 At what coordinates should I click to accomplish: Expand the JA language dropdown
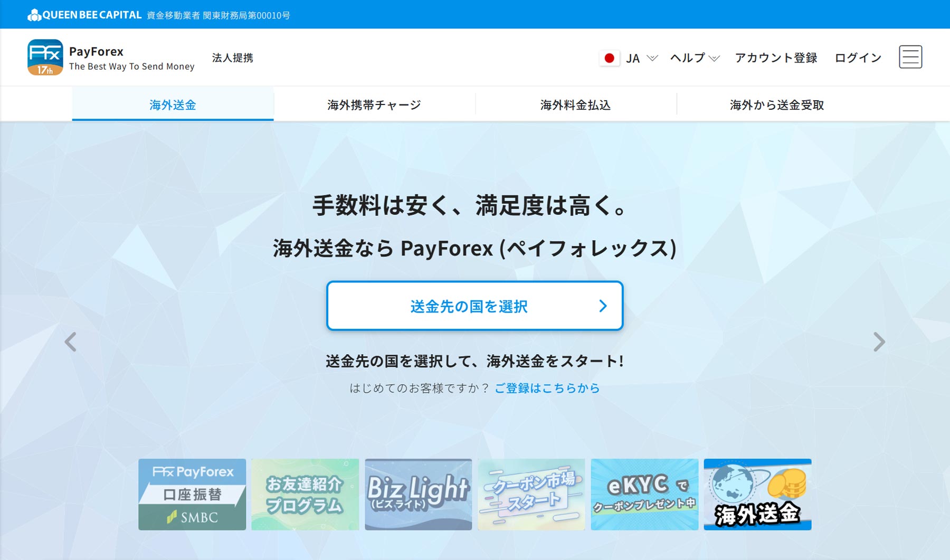pyautogui.click(x=642, y=58)
